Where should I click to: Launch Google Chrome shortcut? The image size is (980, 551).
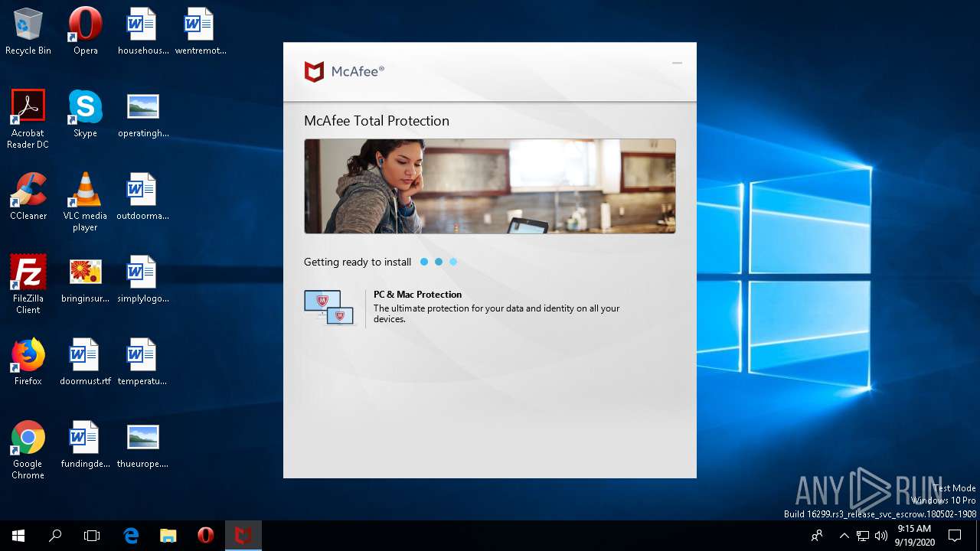click(28, 450)
